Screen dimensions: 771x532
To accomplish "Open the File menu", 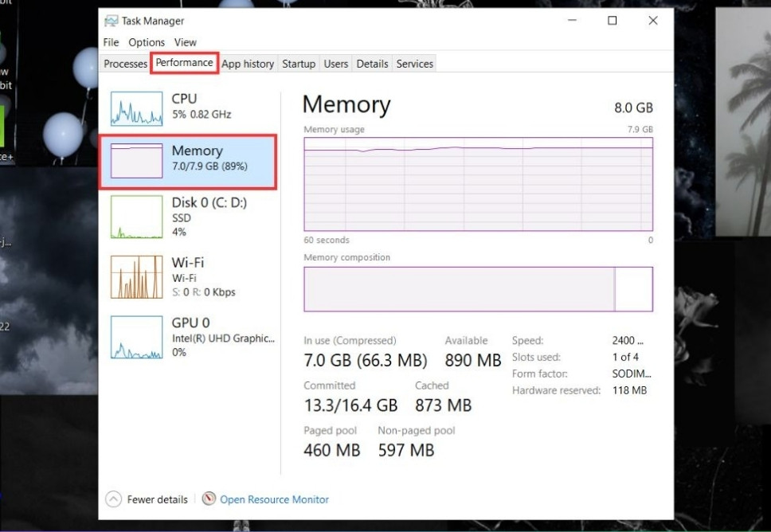I will [x=111, y=42].
